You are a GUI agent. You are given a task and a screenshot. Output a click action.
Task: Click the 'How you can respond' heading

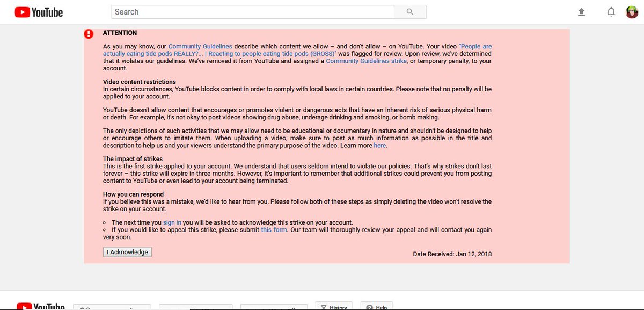(134, 194)
